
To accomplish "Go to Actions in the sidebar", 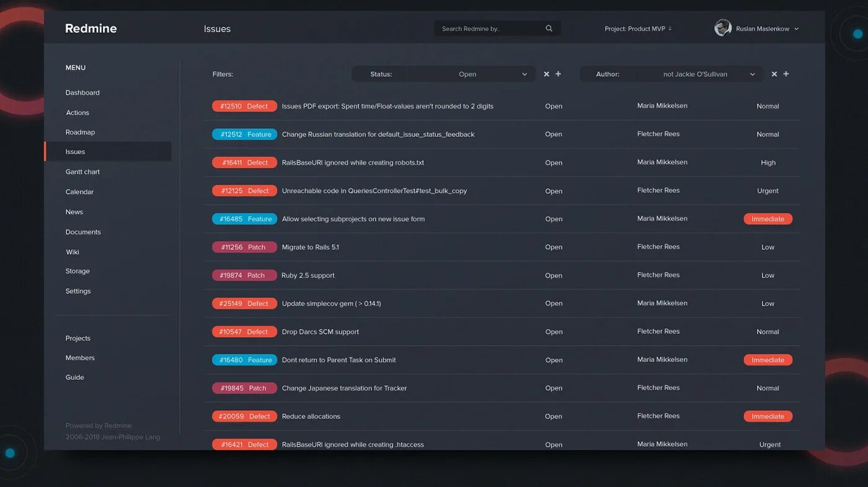I will pyautogui.click(x=77, y=113).
